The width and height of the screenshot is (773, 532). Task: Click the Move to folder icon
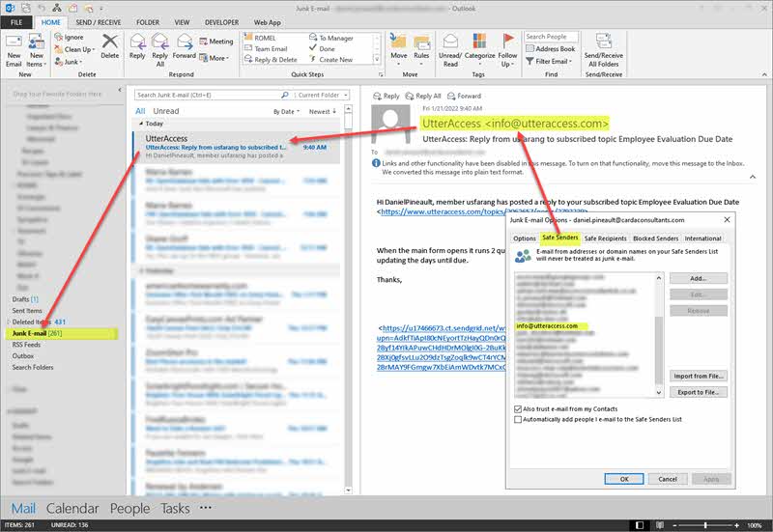(x=398, y=42)
